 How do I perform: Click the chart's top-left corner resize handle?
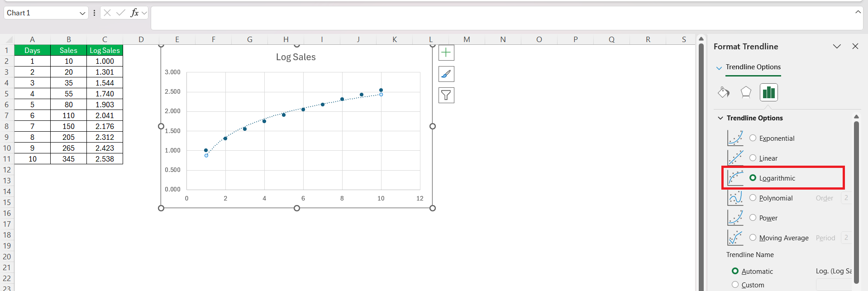pyautogui.click(x=161, y=45)
